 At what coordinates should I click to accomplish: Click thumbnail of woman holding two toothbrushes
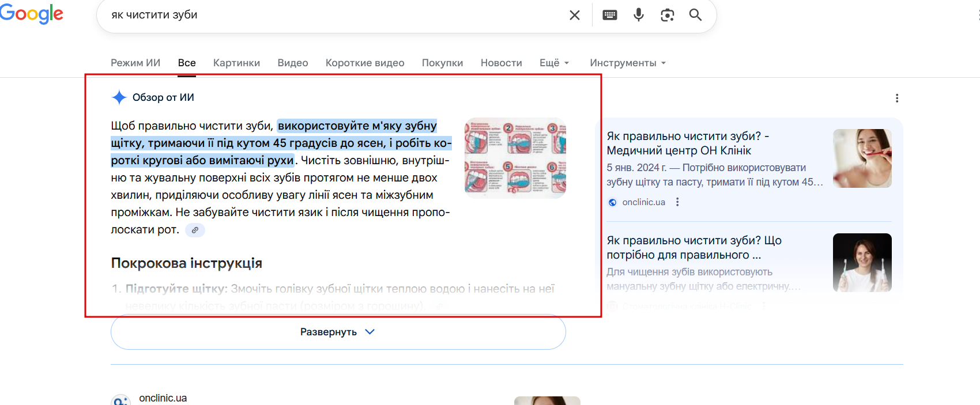[x=862, y=262]
